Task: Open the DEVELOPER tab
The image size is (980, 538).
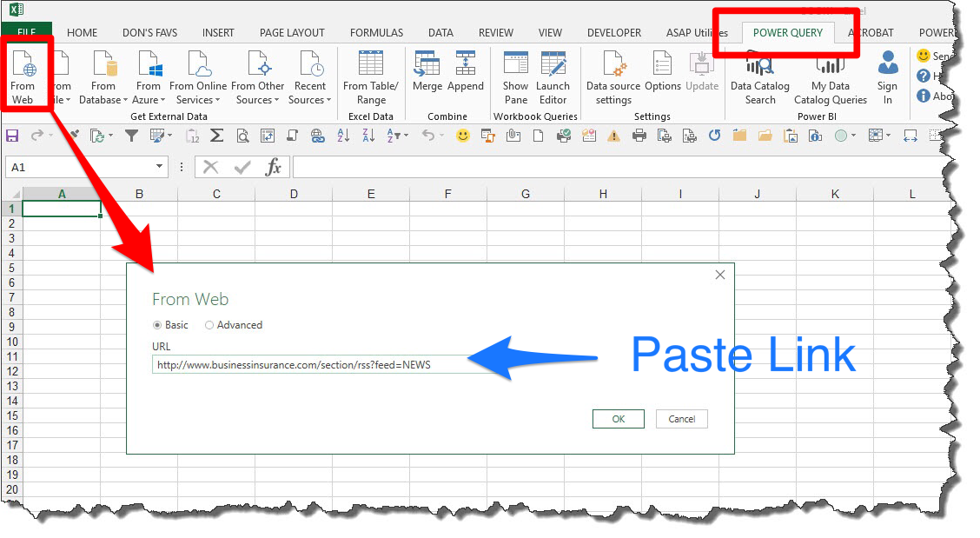Action: (x=613, y=32)
